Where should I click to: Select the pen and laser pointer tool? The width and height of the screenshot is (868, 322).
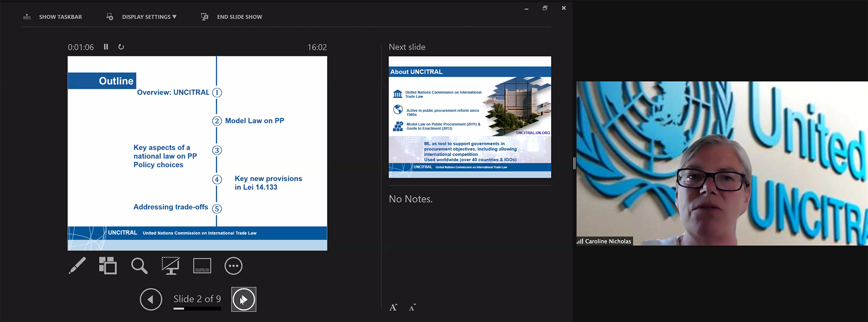[x=77, y=266]
